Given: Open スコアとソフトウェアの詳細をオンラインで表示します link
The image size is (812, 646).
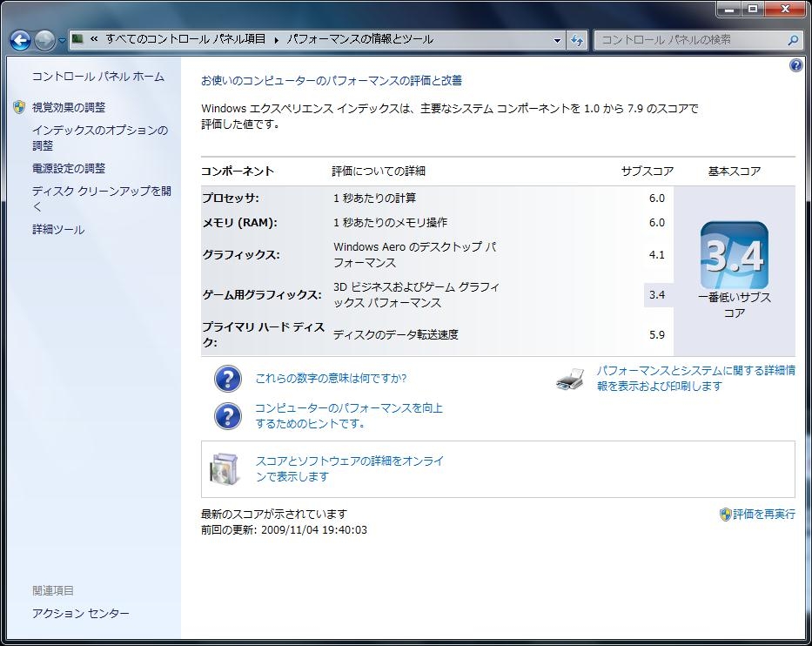Looking at the screenshot, I should [x=350, y=469].
